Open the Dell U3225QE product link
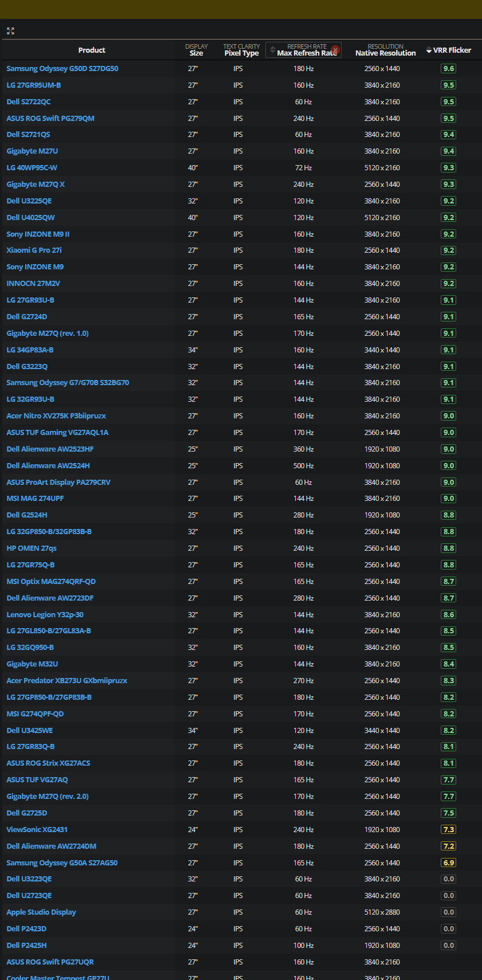The height and width of the screenshot is (980, 482). [29, 201]
